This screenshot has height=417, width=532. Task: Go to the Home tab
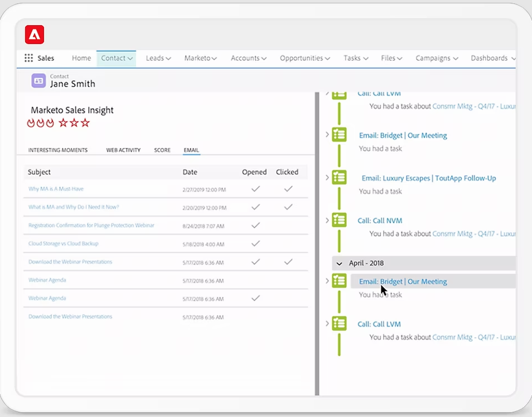81,58
